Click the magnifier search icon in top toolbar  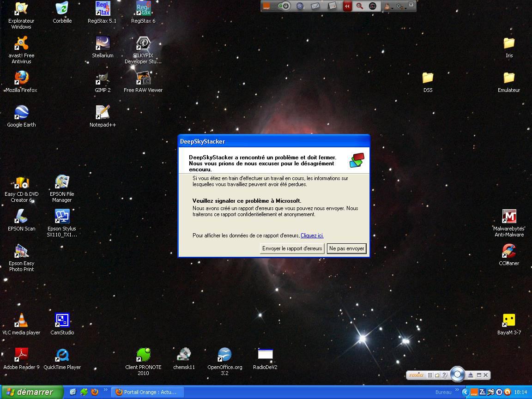(x=359, y=6)
